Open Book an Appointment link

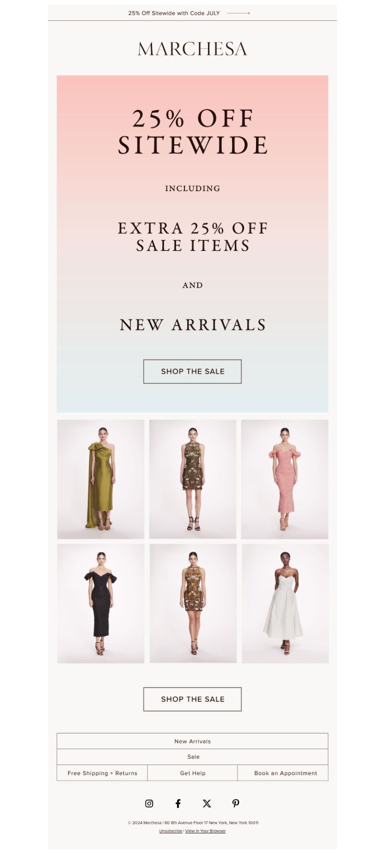click(x=283, y=773)
